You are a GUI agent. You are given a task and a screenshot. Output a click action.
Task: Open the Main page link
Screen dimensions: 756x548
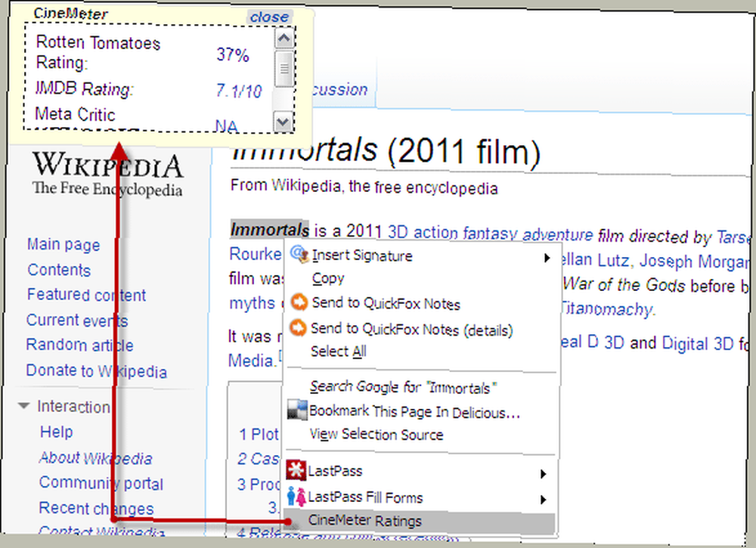(x=64, y=244)
